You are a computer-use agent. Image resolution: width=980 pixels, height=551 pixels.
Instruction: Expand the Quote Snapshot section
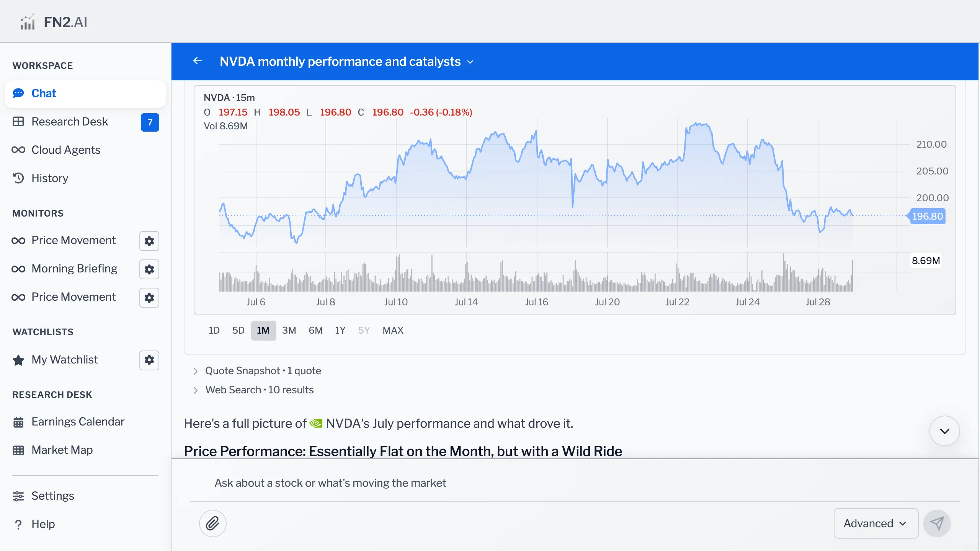pyautogui.click(x=257, y=371)
